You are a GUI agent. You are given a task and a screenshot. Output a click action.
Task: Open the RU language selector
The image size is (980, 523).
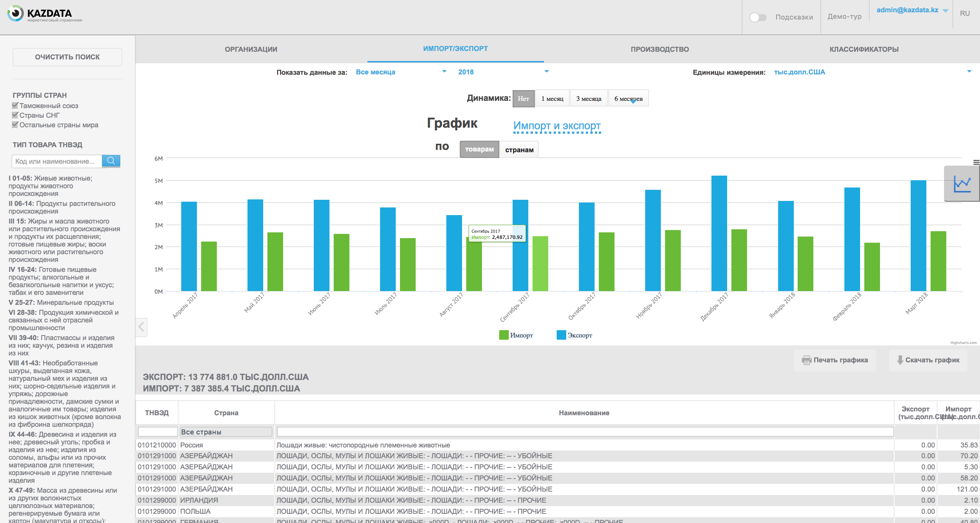965,13
